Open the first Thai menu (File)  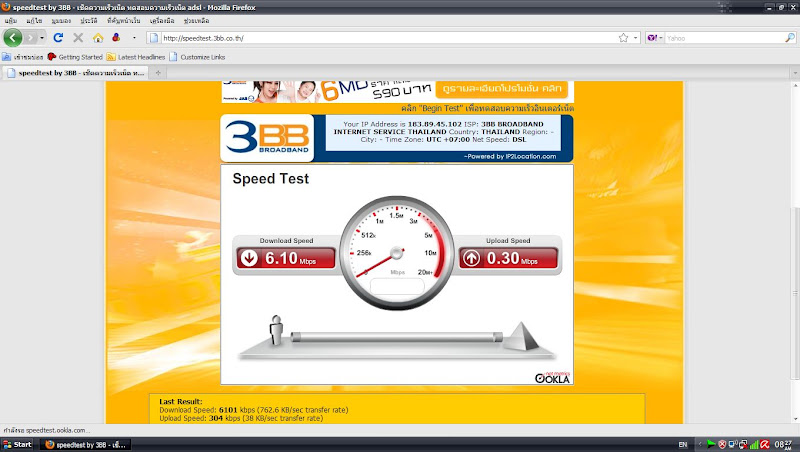11,21
